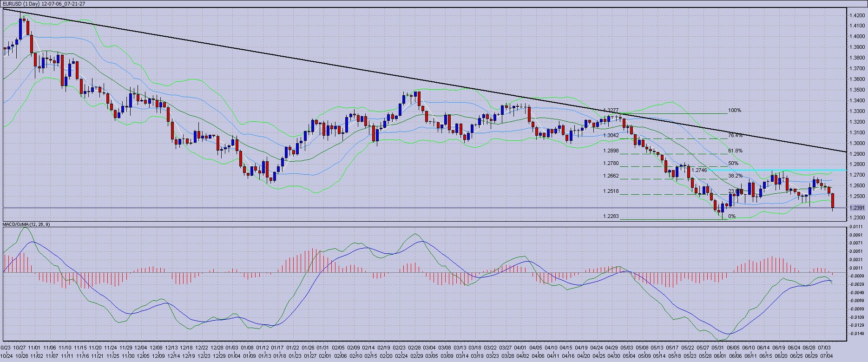This screenshot has width=868, height=362.
Task: Click the 10/23 date on time axis
Action: tap(6, 348)
